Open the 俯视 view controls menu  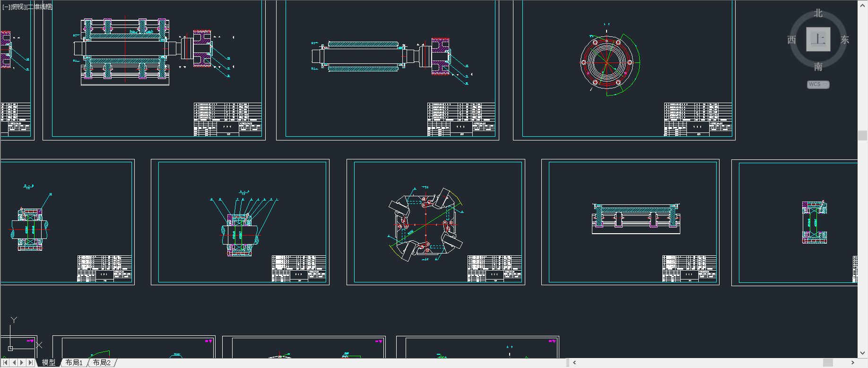click(x=18, y=7)
